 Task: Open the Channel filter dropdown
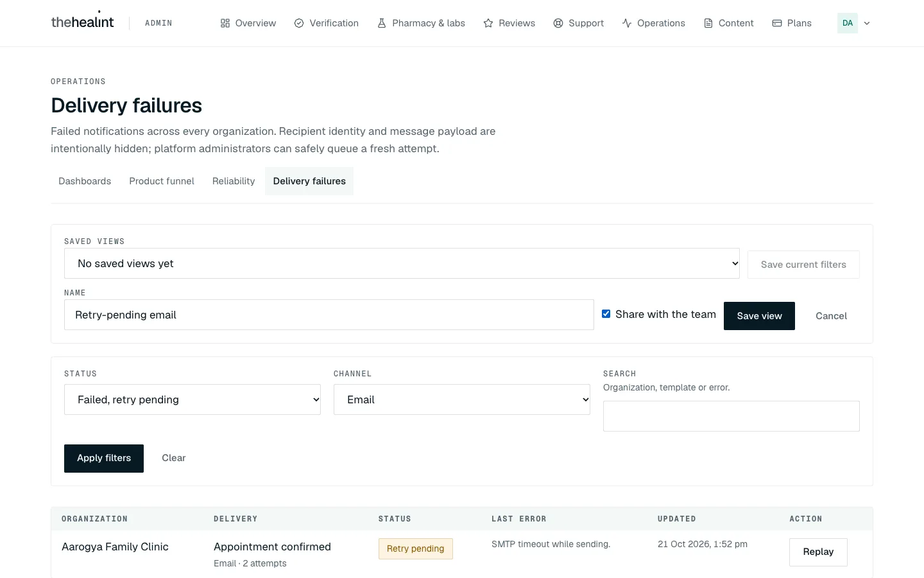pos(462,399)
